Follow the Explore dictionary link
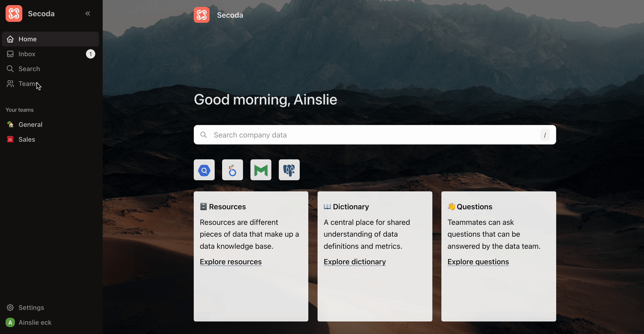The width and height of the screenshot is (644, 334). pos(355,262)
